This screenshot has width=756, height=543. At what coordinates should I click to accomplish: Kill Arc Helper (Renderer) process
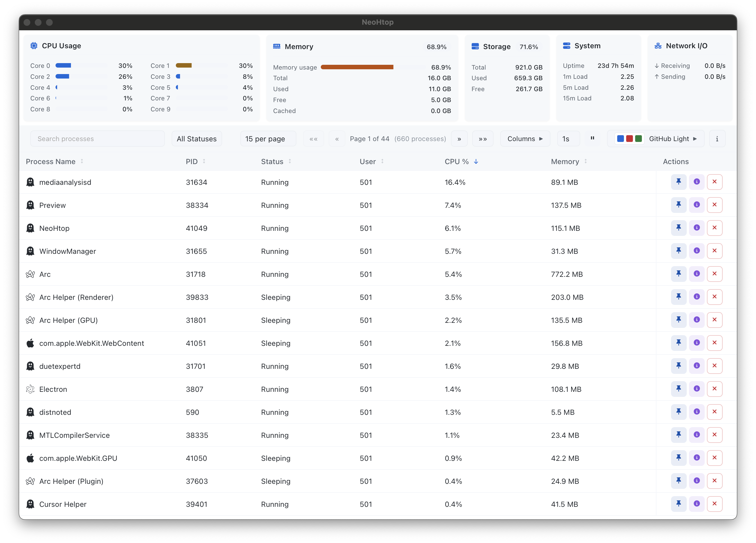[x=714, y=297]
